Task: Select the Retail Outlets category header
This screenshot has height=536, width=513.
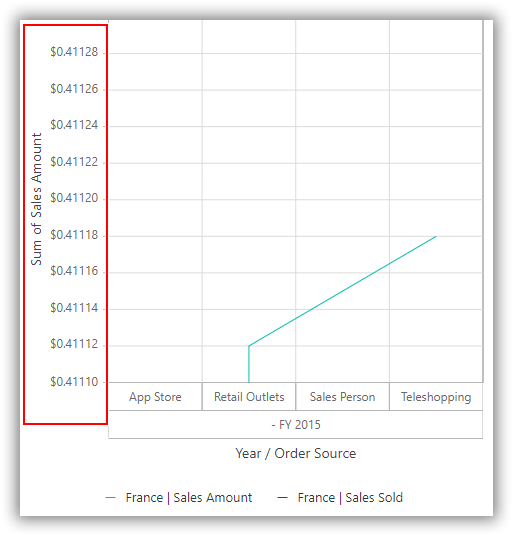Action: point(249,397)
